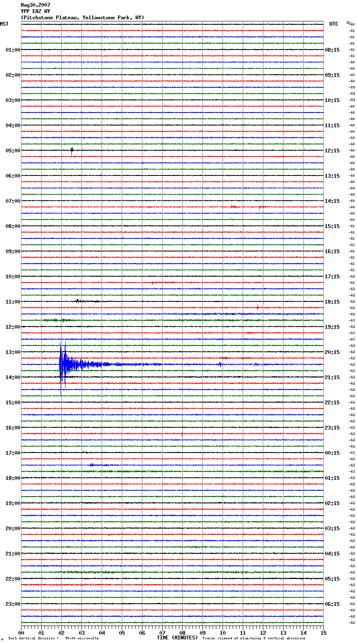Click the 21:15 UTC time label
This screenshot has width=357, height=644.
point(332,377)
